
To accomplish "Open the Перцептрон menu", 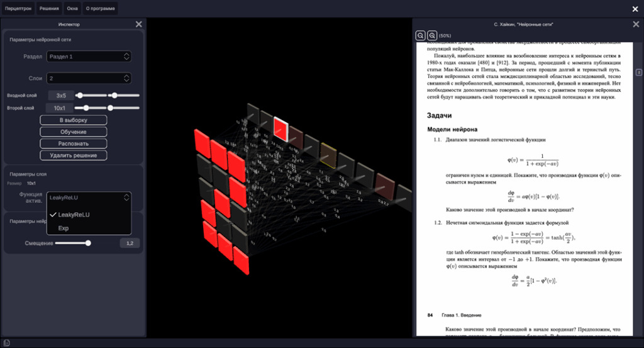I will coord(17,9).
